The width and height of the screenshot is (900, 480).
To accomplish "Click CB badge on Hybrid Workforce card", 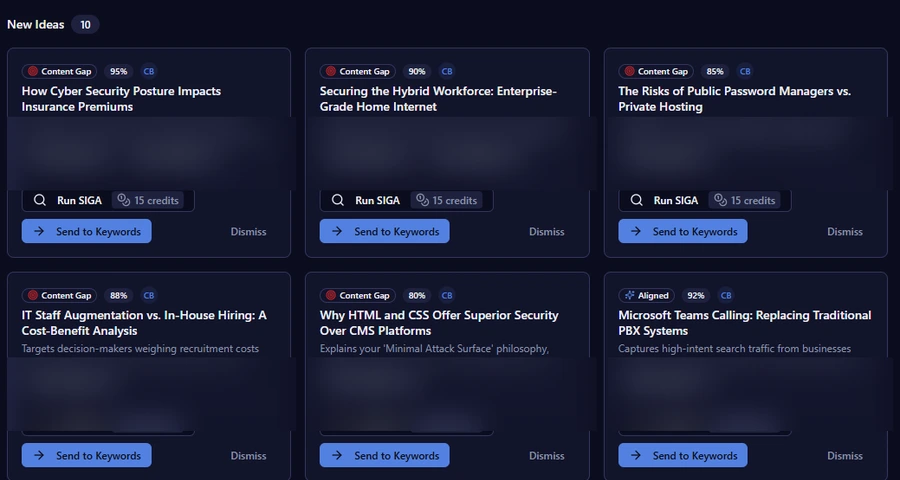I will pyautogui.click(x=447, y=71).
